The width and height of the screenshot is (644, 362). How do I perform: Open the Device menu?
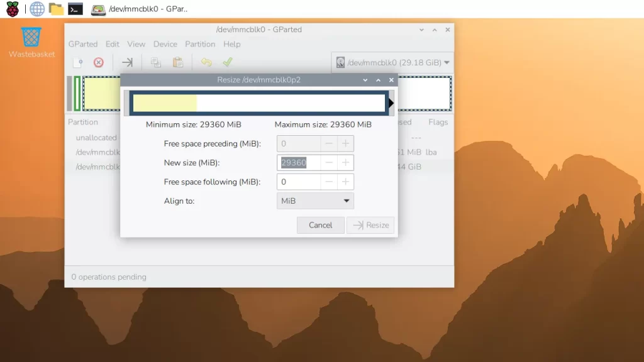(165, 44)
